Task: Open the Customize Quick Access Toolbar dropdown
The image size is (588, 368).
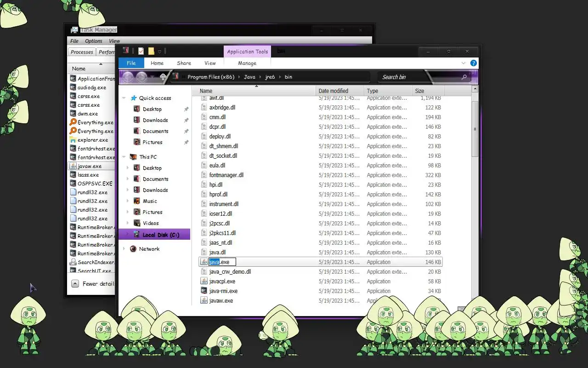Action: (x=159, y=52)
